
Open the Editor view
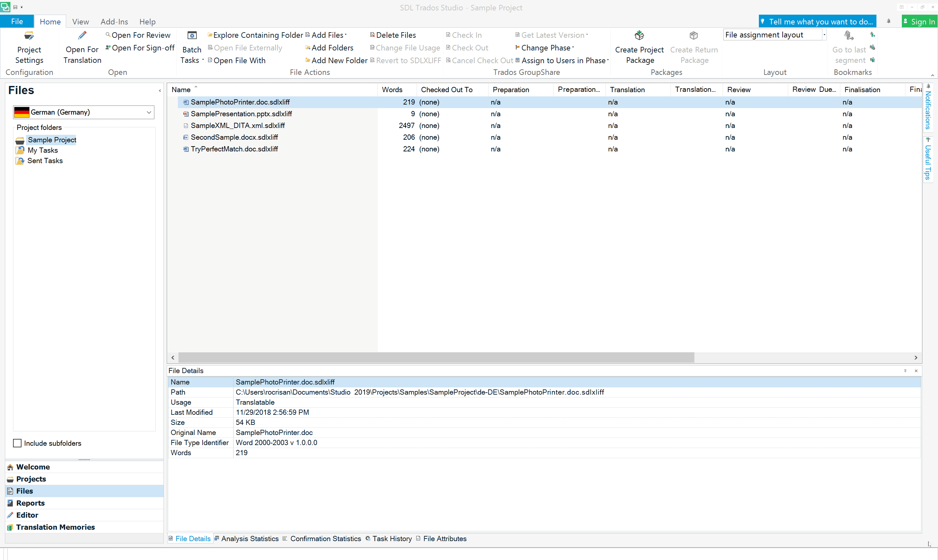(x=84, y=515)
